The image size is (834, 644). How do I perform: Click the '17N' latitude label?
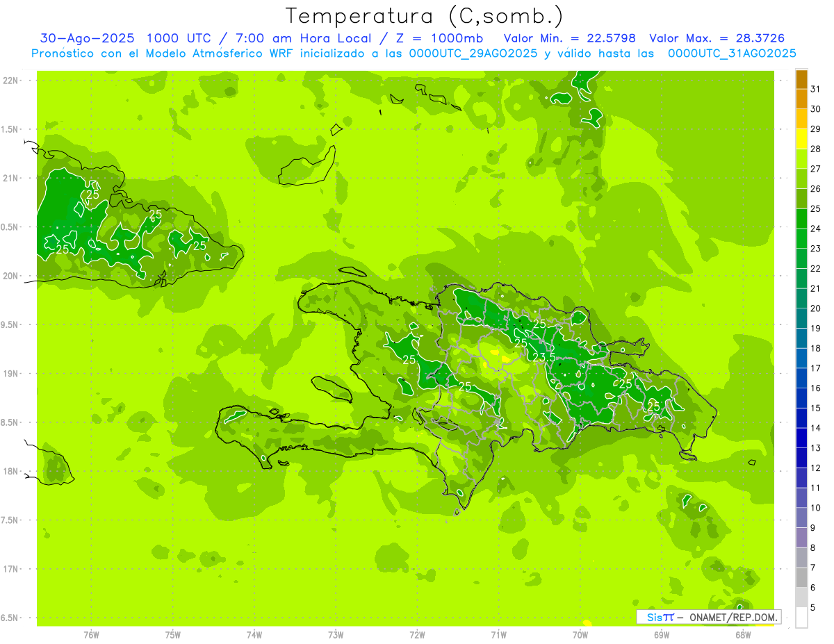click(x=10, y=569)
